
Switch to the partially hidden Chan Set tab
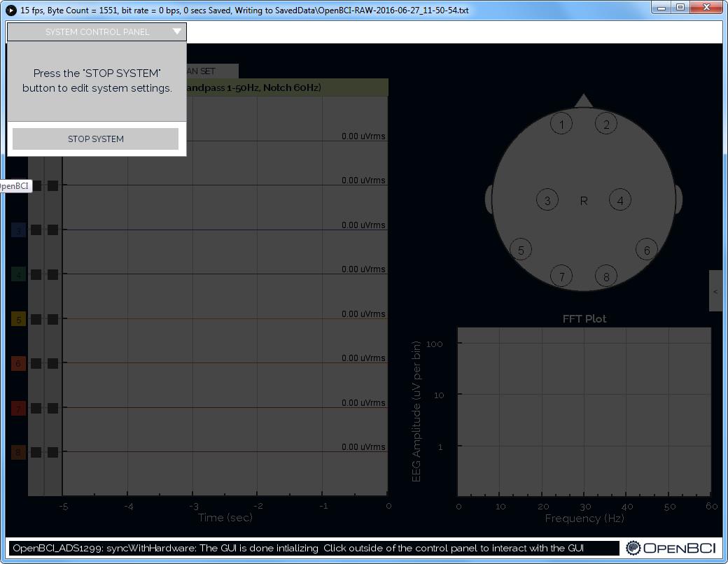[x=213, y=71]
